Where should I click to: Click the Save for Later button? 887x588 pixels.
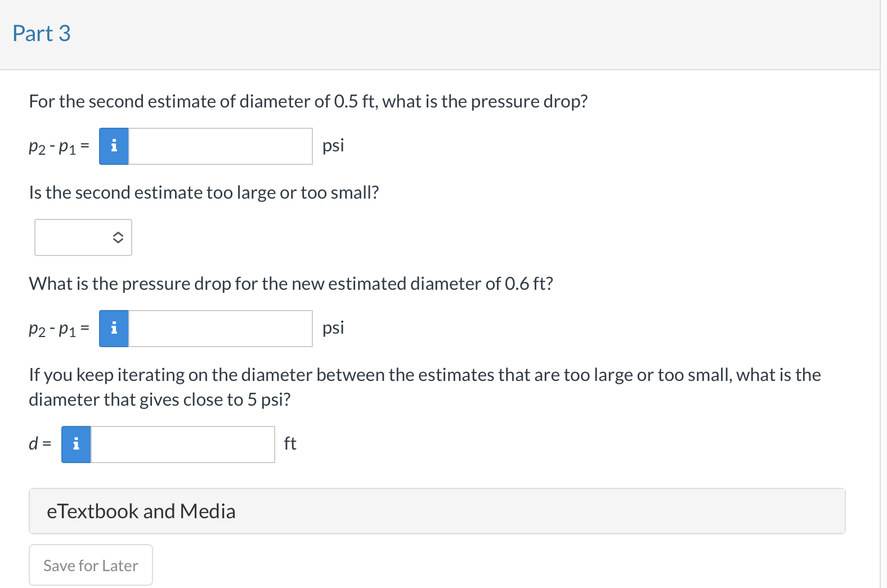coord(91,565)
